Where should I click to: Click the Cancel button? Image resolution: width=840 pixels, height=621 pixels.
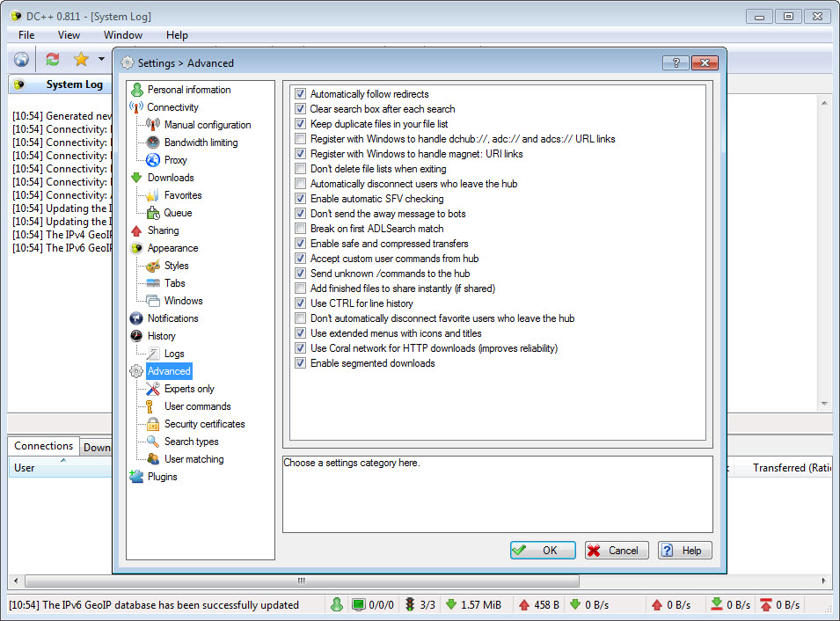click(617, 551)
